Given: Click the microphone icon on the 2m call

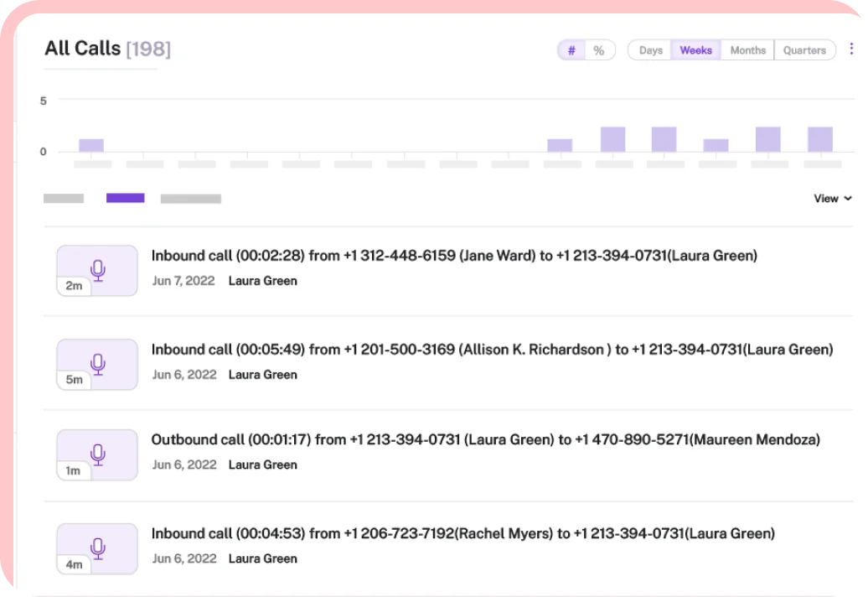Looking at the screenshot, I should click(98, 270).
